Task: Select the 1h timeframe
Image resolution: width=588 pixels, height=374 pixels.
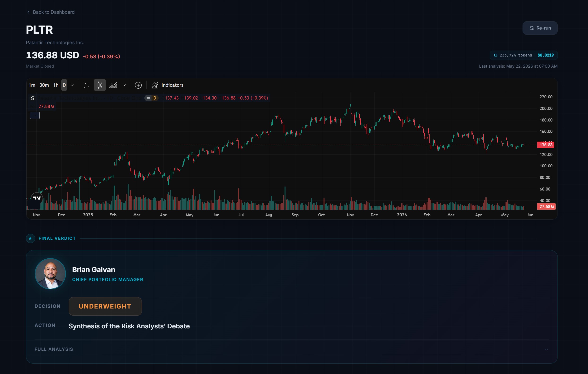Action: [56, 85]
